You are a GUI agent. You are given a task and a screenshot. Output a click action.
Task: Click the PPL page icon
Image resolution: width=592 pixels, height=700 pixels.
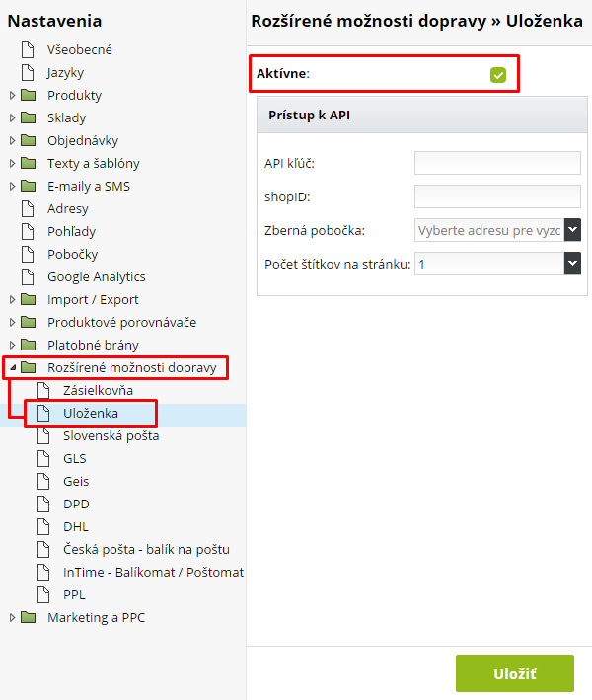point(43,594)
